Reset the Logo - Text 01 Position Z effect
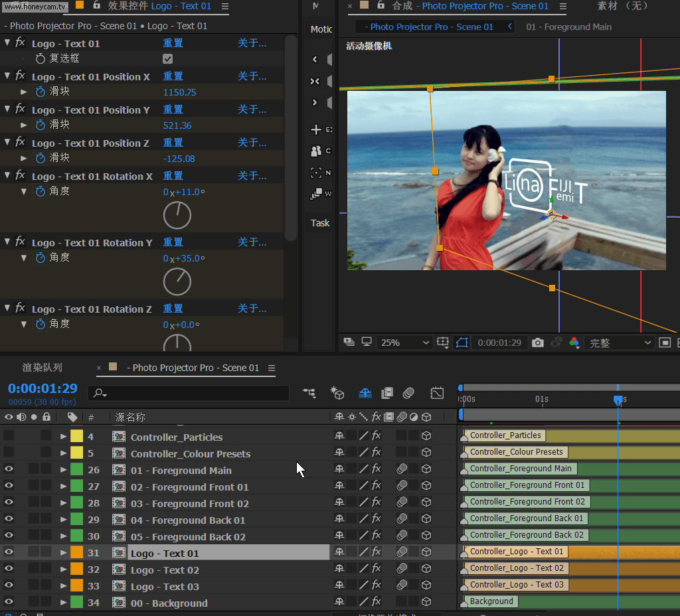The image size is (680, 616). (x=173, y=143)
